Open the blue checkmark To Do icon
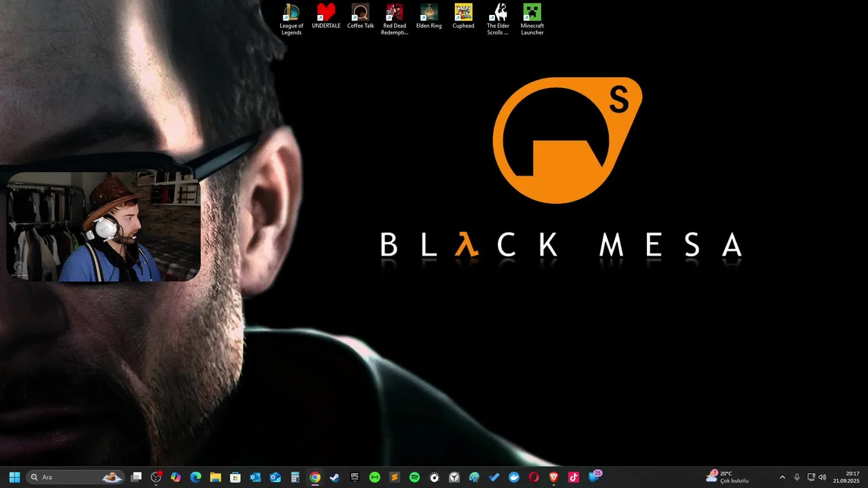 pos(494,477)
